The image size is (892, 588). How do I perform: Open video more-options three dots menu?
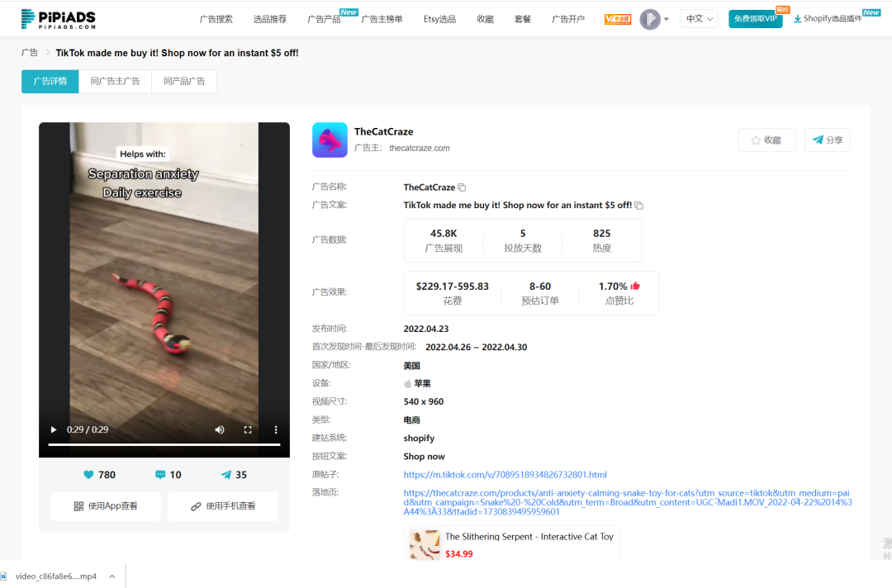click(x=276, y=430)
